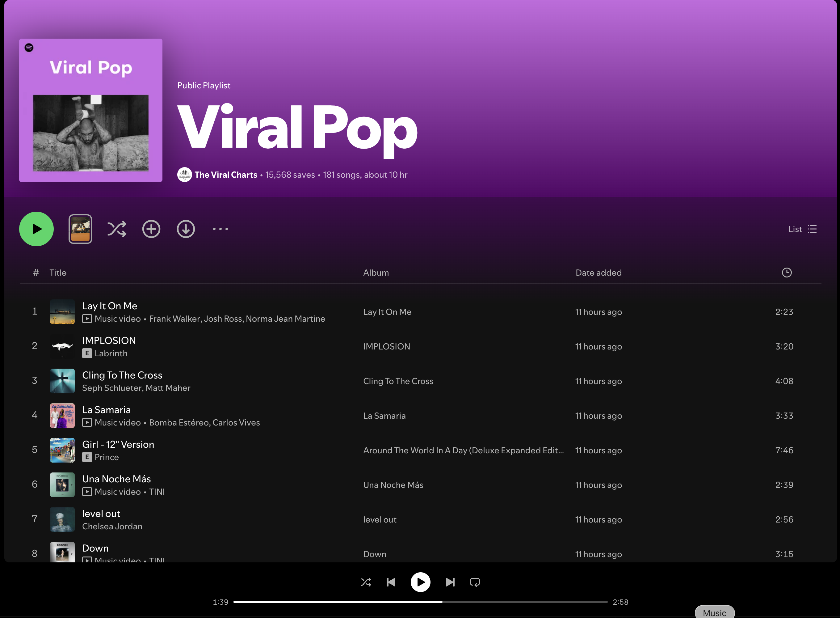Click the playlist preview thumbnail button
Screen dimensions: 840x618
(x=80, y=229)
